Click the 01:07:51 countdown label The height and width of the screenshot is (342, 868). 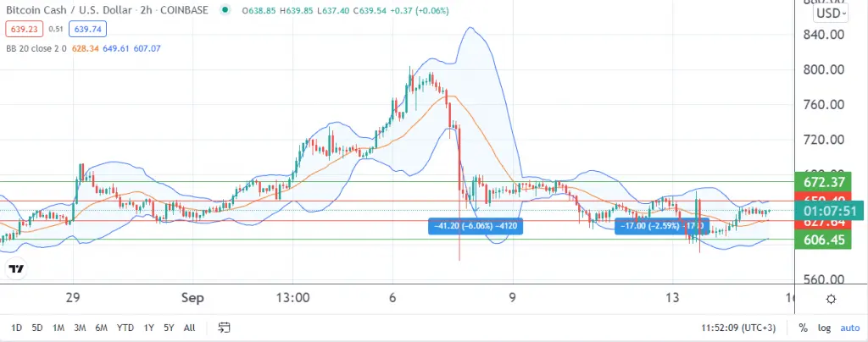(x=829, y=211)
